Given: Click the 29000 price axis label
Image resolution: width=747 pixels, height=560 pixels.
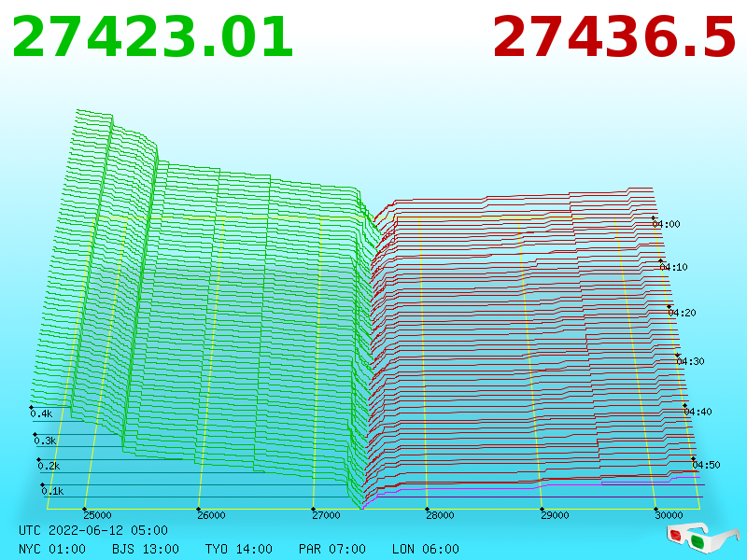Looking at the screenshot, I should tap(555, 515).
